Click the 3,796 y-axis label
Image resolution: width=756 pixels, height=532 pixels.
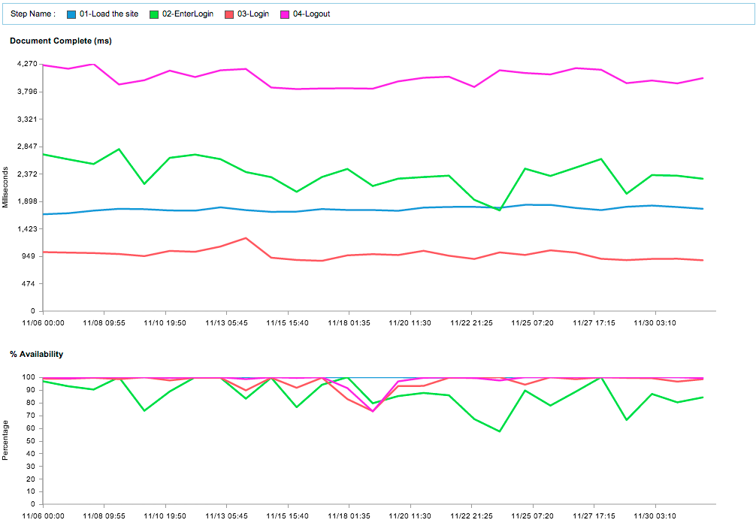click(x=27, y=91)
